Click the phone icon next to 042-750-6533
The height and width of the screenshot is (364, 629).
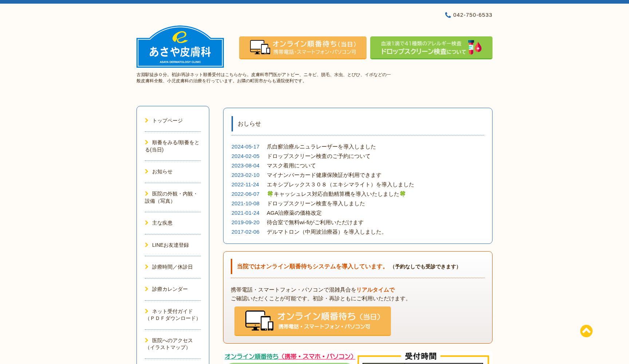tap(448, 15)
